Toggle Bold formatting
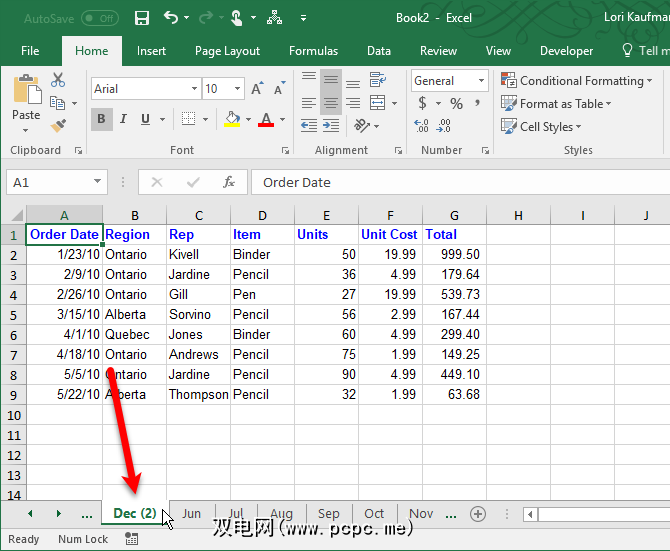Viewport: 670px width, 551px height. pyautogui.click(x=101, y=119)
